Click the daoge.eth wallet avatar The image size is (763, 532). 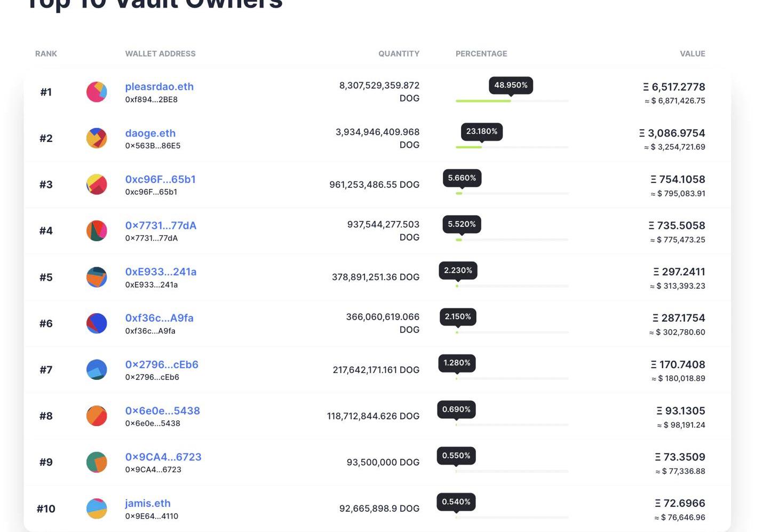coord(97,138)
